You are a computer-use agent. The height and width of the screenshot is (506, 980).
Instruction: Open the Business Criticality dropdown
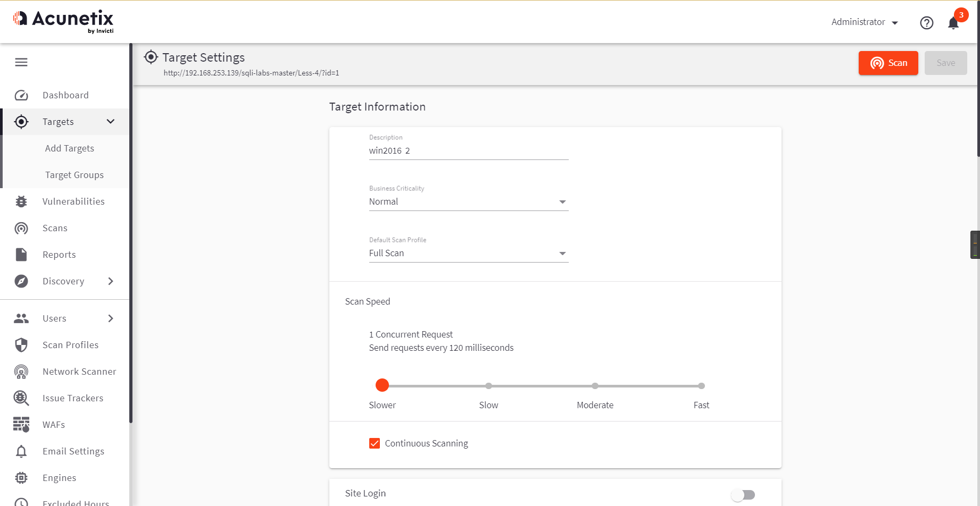468,202
